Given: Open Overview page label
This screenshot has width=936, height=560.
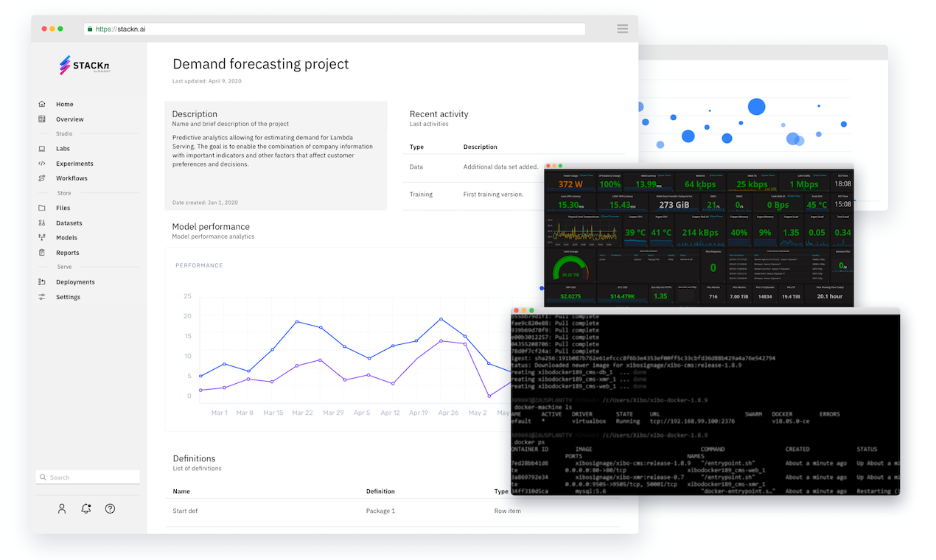Looking at the screenshot, I should click(70, 119).
